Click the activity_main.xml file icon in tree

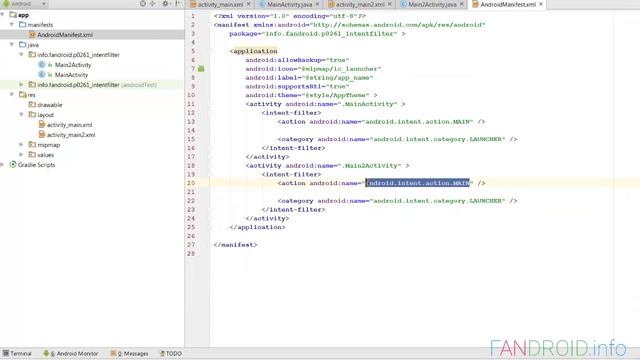point(42,124)
